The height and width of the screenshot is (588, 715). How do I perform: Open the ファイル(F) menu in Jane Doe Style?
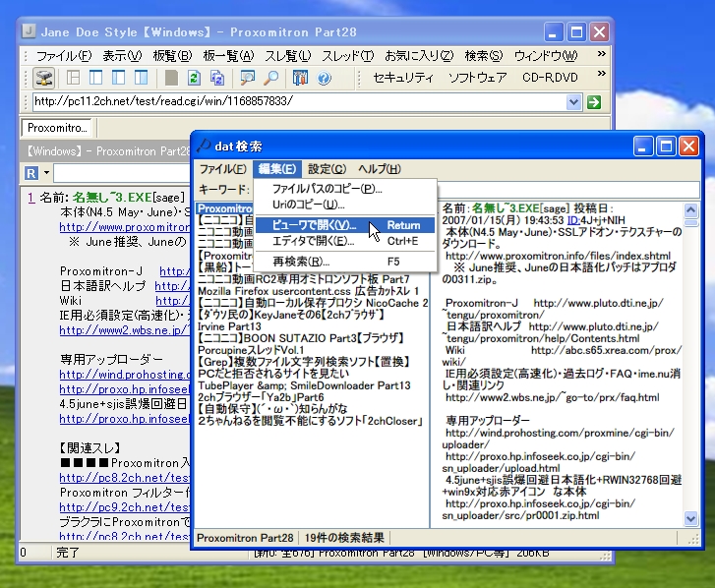point(64,56)
